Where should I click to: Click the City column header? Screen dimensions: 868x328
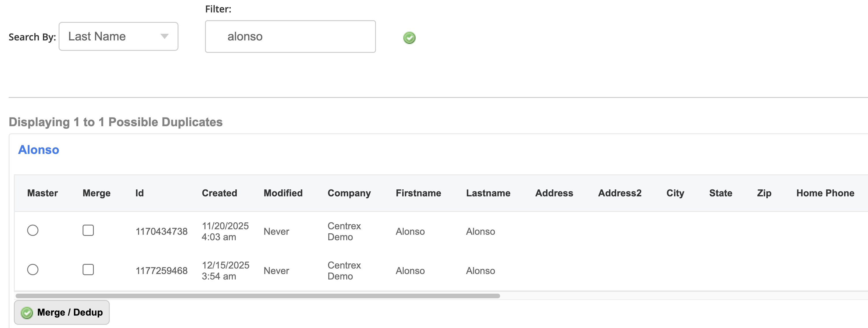(675, 193)
